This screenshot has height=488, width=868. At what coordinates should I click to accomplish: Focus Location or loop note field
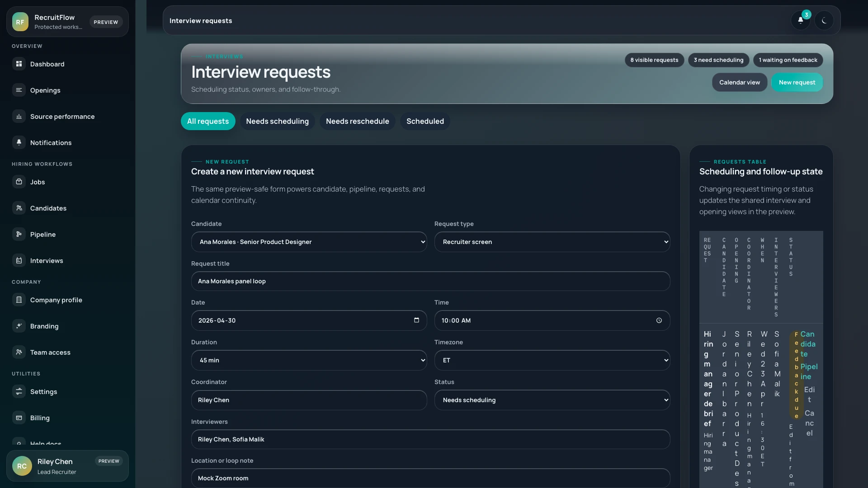pos(430,478)
